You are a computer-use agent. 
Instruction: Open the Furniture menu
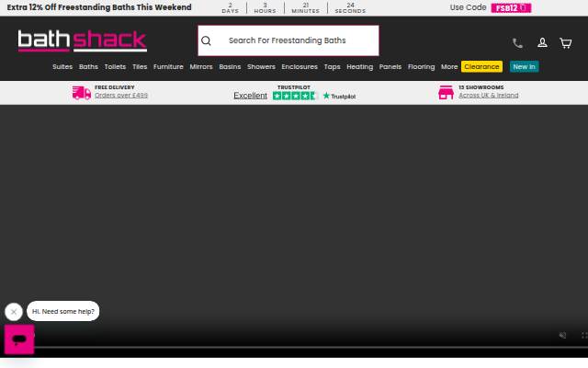pos(168,67)
